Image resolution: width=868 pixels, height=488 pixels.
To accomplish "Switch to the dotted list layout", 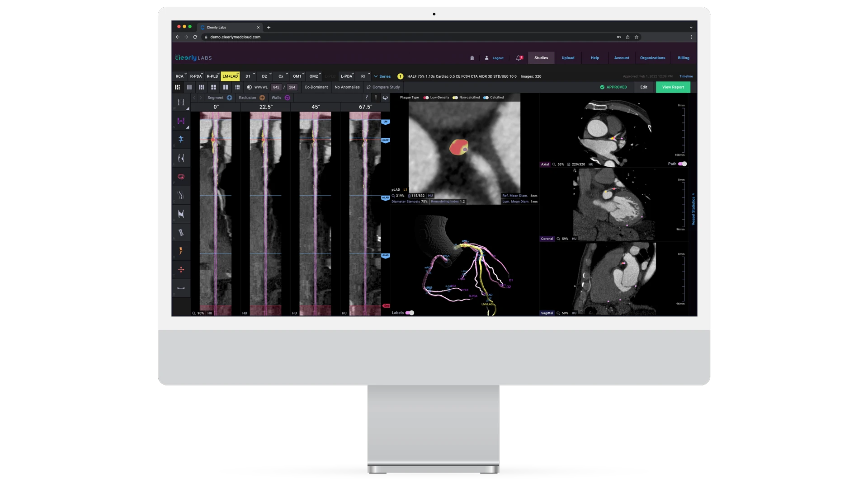I will 237,87.
